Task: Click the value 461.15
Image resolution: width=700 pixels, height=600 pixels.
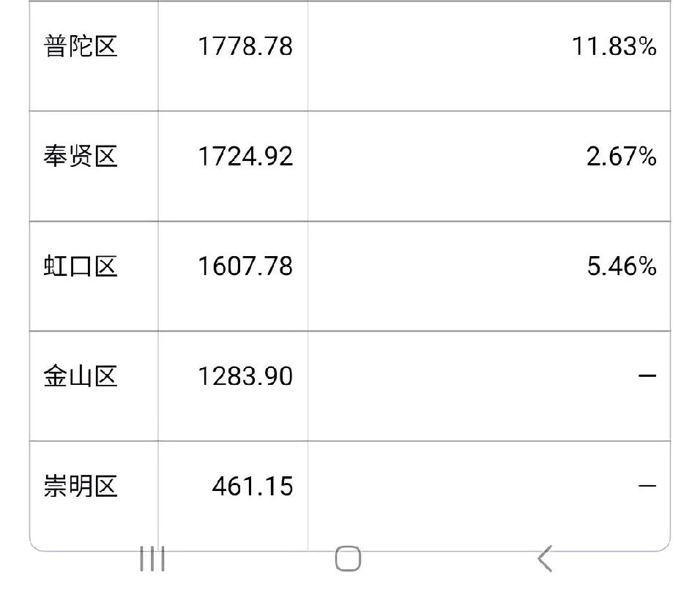Action: point(253,487)
